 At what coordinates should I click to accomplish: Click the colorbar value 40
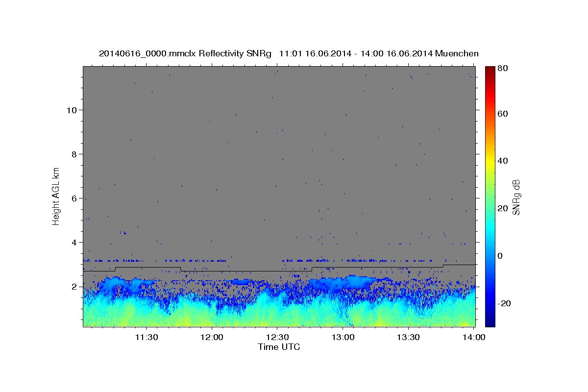(x=504, y=161)
